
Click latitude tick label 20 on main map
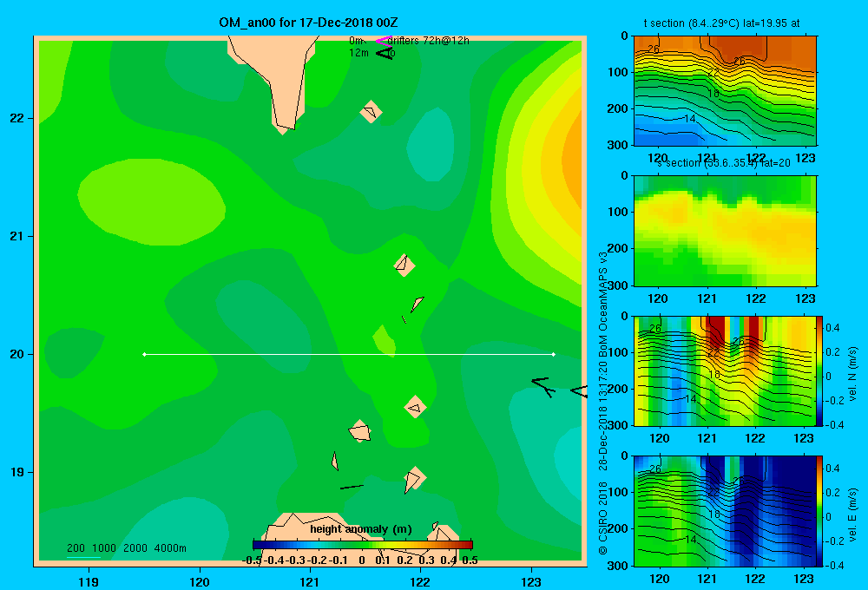pyautogui.click(x=17, y=354)
